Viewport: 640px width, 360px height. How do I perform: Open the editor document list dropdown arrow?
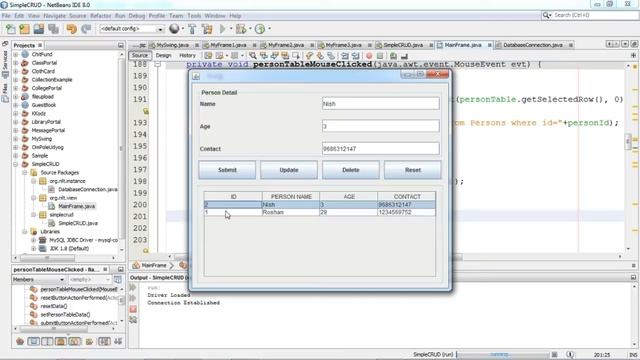625,44
